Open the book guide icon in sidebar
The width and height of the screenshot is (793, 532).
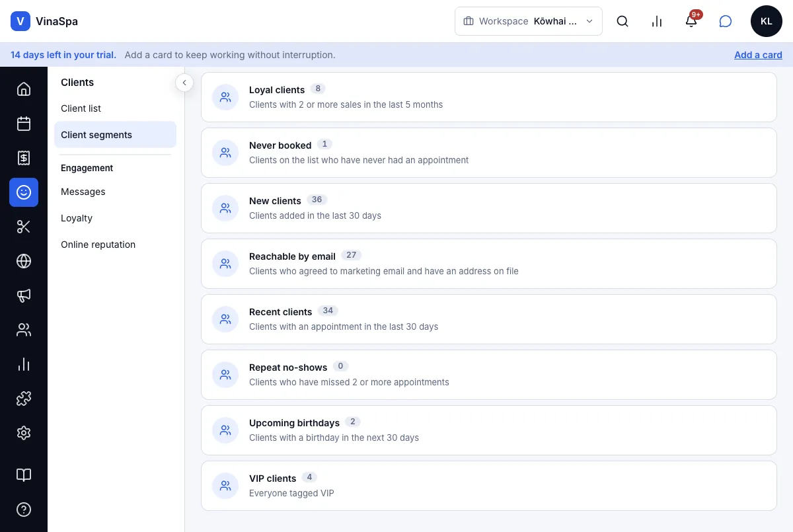click(24, 475)
